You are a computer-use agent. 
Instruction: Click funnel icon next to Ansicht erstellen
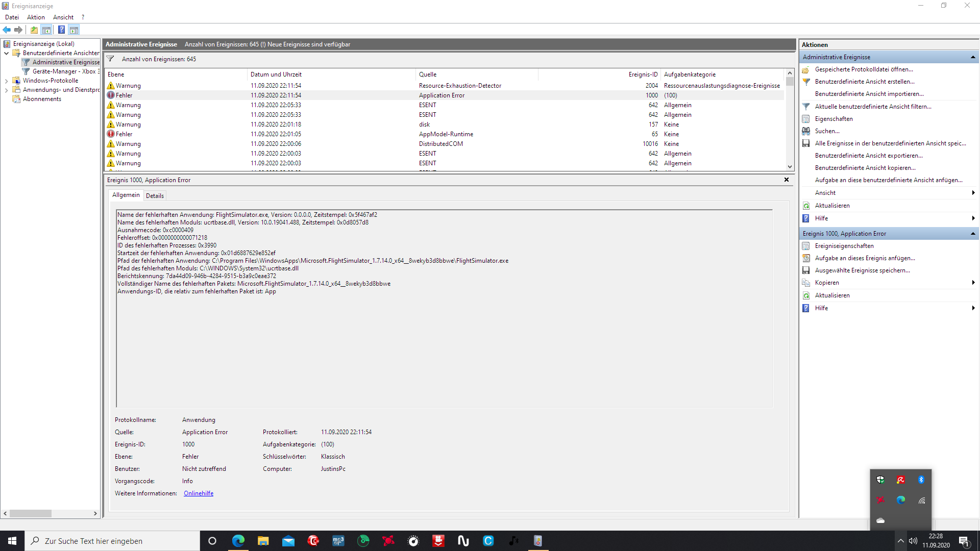pyautogui.click(x=806, y=82)
